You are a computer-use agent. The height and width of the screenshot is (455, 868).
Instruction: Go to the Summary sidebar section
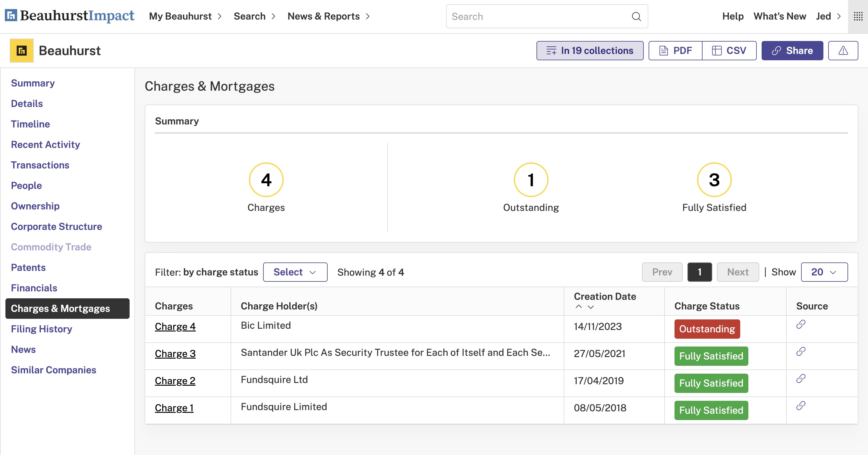tap(33, 83)
